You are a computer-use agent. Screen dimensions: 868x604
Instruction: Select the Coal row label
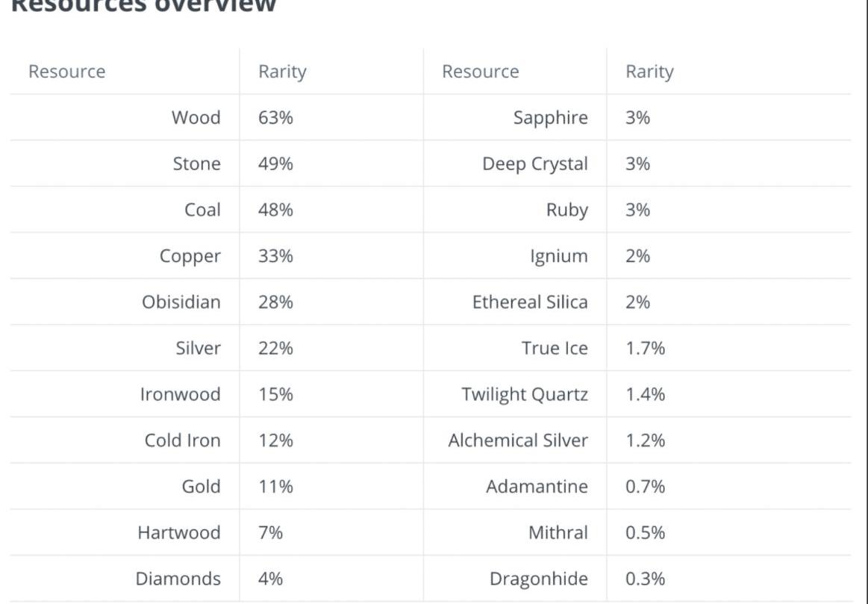point(202,211)
